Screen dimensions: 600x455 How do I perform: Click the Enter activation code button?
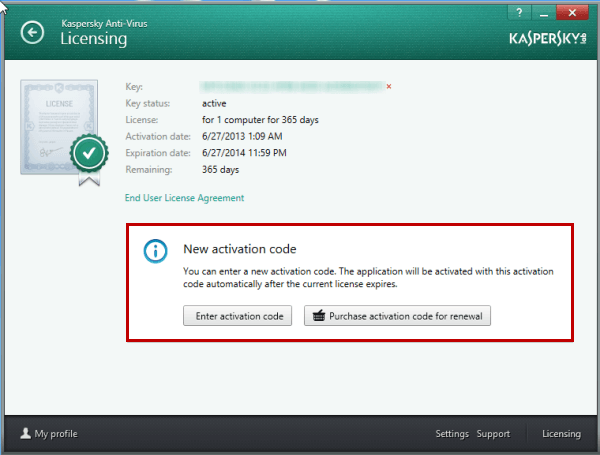point(238,316)
